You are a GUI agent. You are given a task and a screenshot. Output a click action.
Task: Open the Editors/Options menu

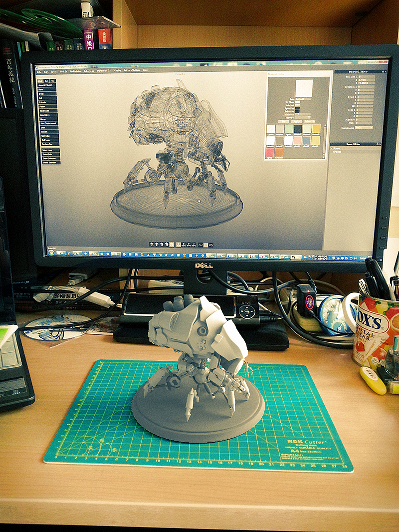coord(132,70)
